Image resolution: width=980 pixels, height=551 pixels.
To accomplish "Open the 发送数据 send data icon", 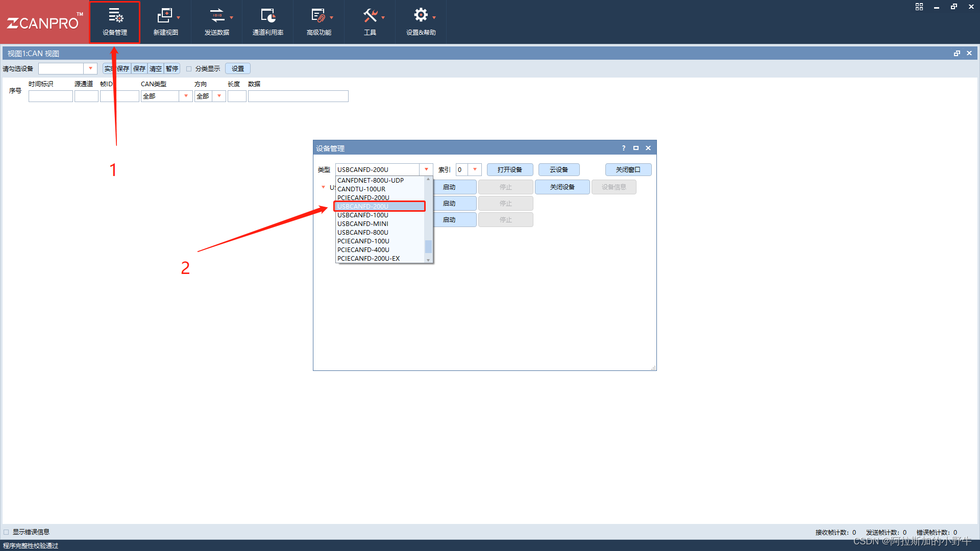I will [217, 16].
